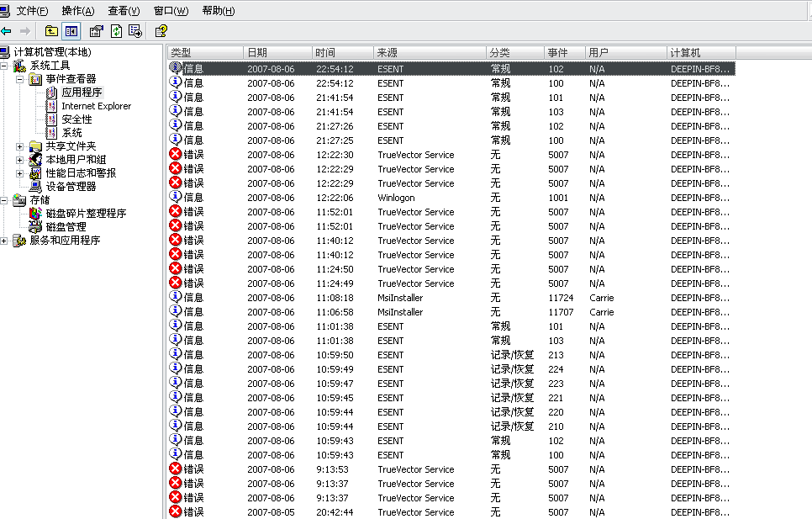Open the 设备管理器 tree node
This screenshot has width=812, height=519.
pyautogui.click(x=71, y=186)
